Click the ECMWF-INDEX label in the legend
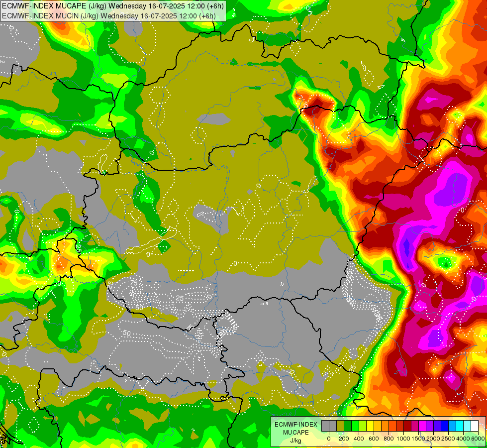This screenshot has width=487, height=448. pos(296,425)
